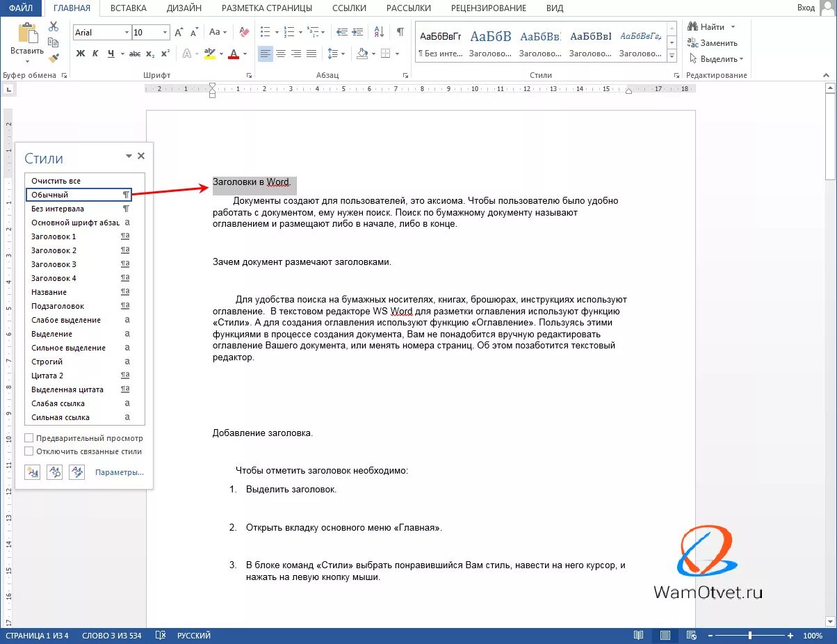Apply yellow text highlight color
Viewport: 837px width, 644px height.
tap(210, 54)
